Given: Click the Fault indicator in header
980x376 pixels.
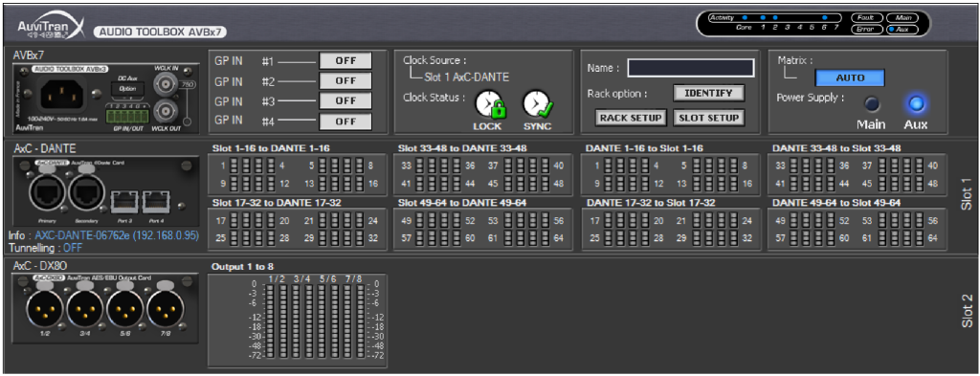Looking at the screenshot, I should click(x=866, y=18).
